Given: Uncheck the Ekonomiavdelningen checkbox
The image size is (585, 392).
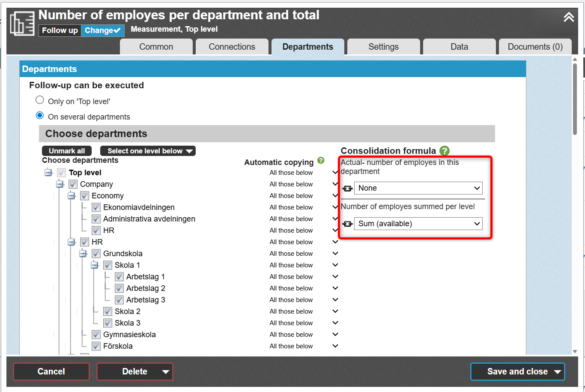Looking at the screenshot, I should [x=96, y=207].
